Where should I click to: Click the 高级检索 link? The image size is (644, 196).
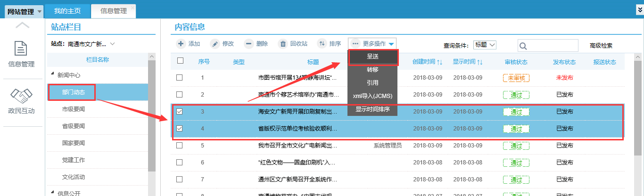tap(601, 45)
